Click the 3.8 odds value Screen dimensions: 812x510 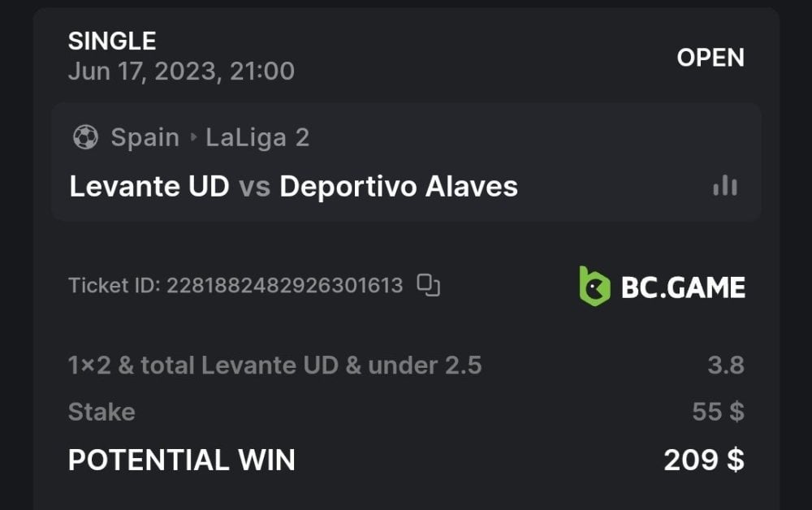pos(725,365)
